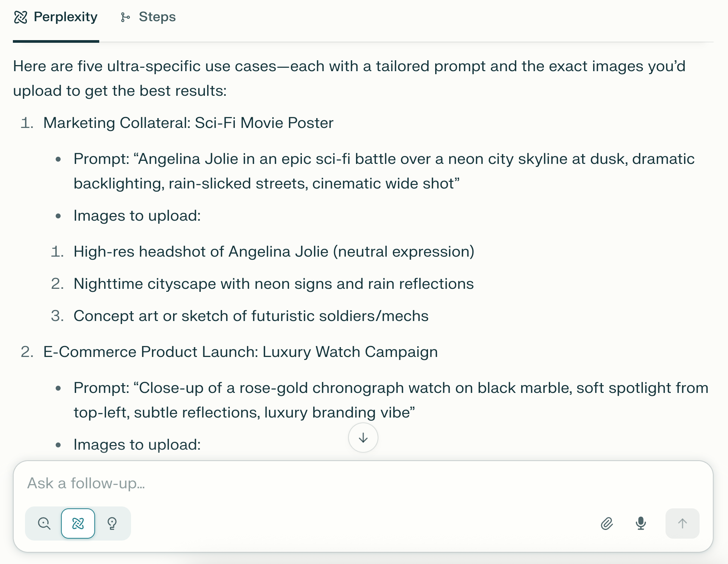Click the Perplexity logo icon

click(21, 17)
